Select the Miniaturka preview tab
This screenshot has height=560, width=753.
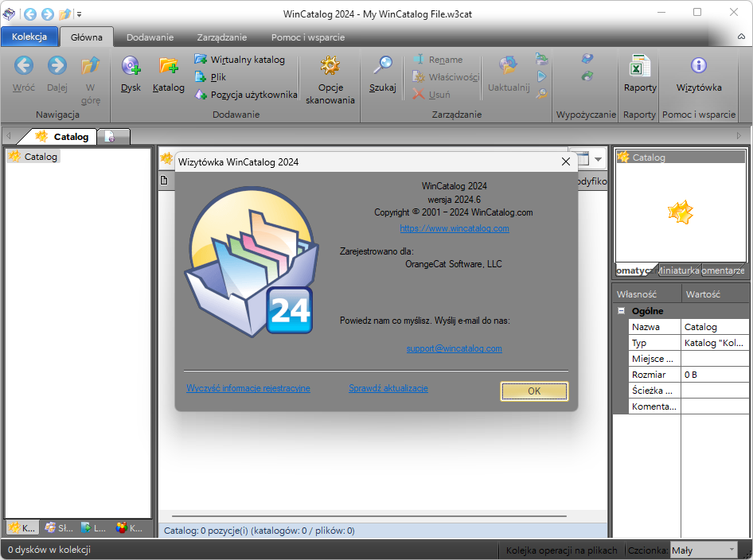(678, 270)
